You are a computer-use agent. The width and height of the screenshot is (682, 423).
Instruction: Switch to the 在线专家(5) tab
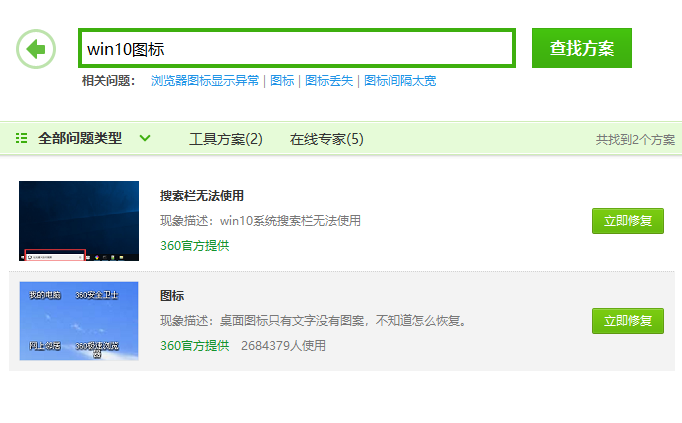point(327,139)
